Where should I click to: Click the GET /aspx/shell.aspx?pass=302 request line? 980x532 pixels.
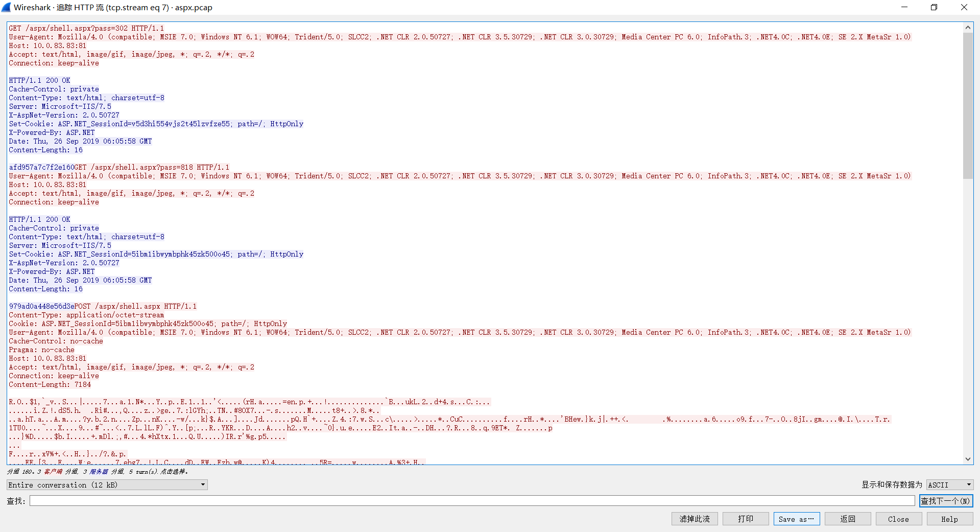(x=86, y=28)
